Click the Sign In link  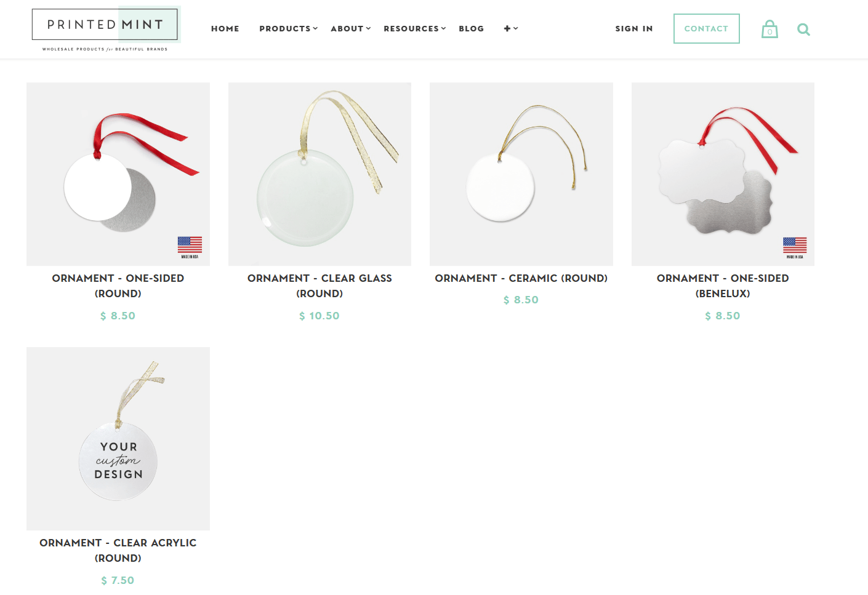[634, 28]
